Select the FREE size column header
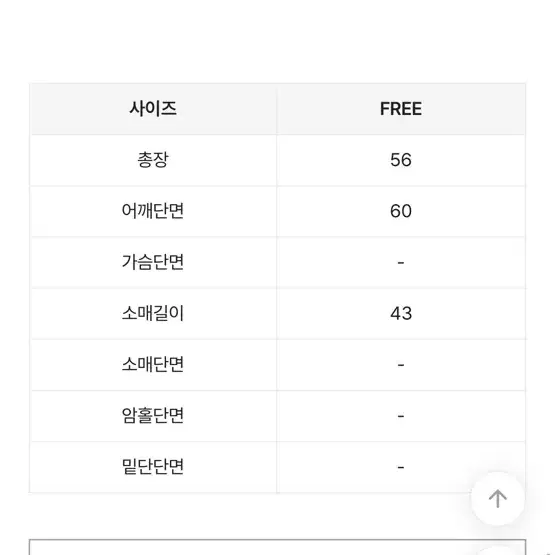This screenshot has width=555, height=555. 401,109
